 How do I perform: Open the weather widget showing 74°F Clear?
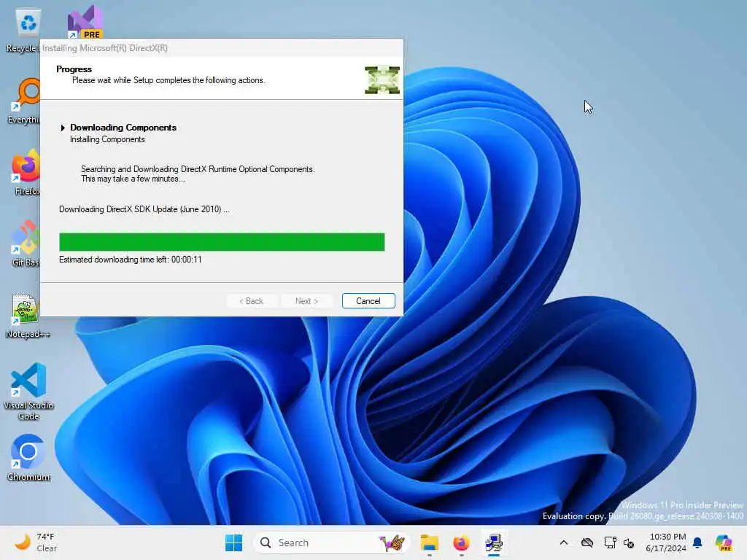[35, 542]
